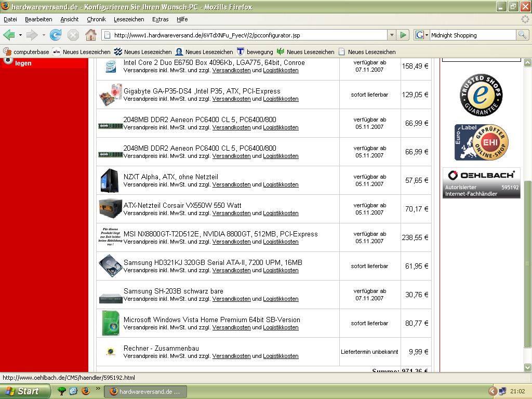The width and height of the screenshot is (532, 399).
Task: Click the tree icon in quick launch
Action: [x=61, y=391]
